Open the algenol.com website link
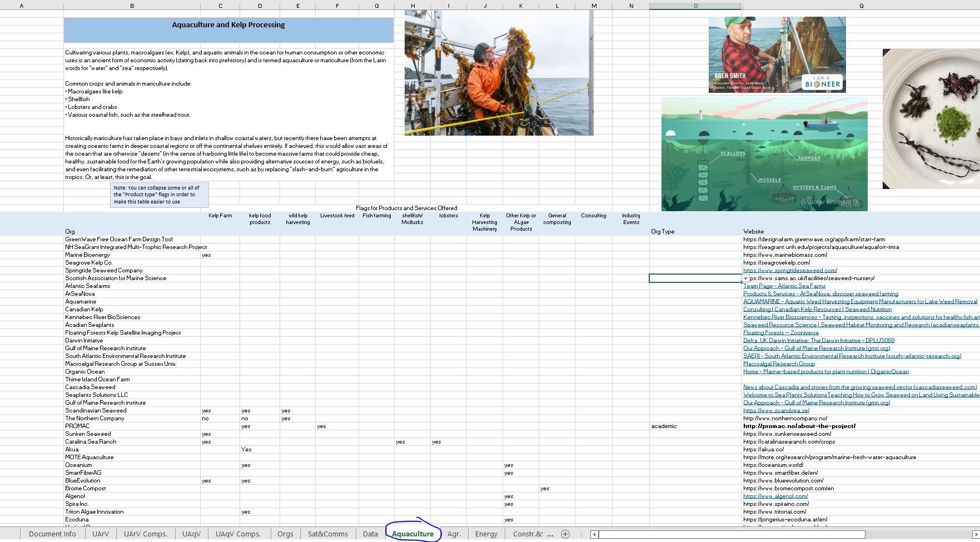 (775, 496)
